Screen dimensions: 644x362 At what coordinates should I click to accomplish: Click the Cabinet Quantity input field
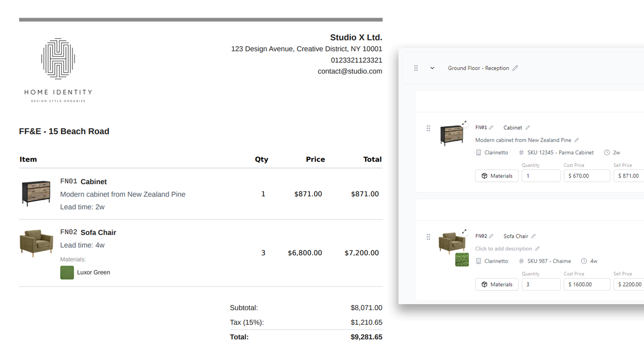click(x=541, y=176)
